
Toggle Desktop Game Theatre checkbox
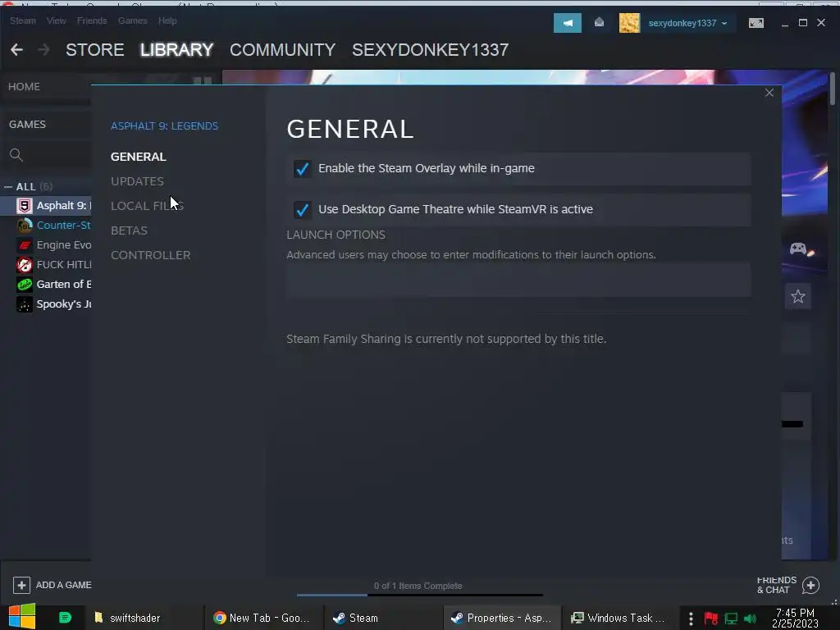coord(302,209)
